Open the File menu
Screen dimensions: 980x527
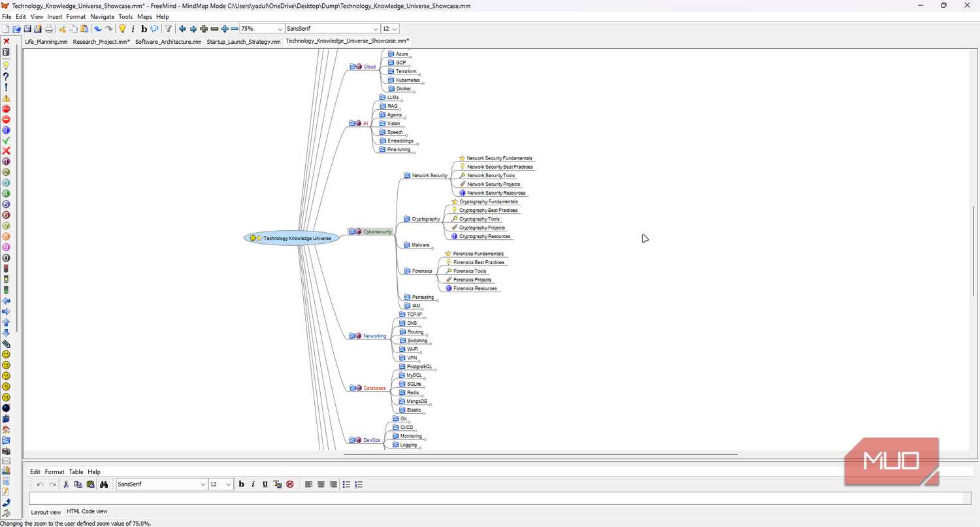tap(7, 16)
